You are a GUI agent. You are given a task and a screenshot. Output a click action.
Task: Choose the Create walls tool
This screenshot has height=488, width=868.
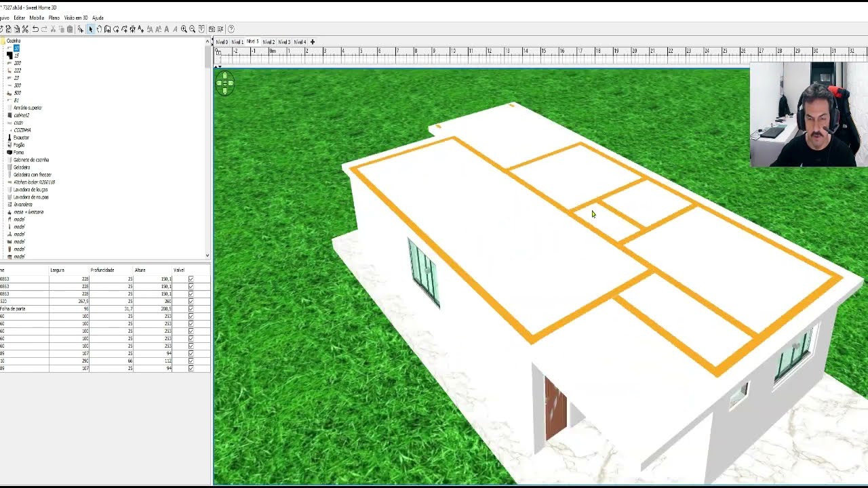[107, 29]
